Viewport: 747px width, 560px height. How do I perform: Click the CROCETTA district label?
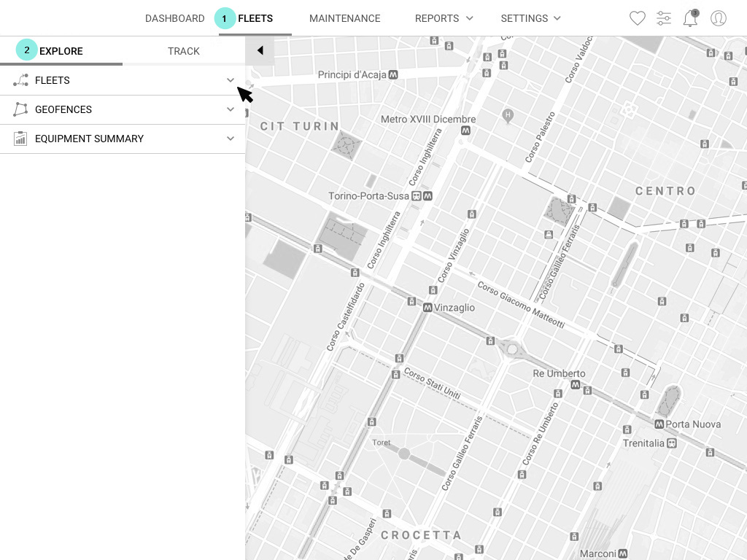pyautogui.click(x=421, y=535)
